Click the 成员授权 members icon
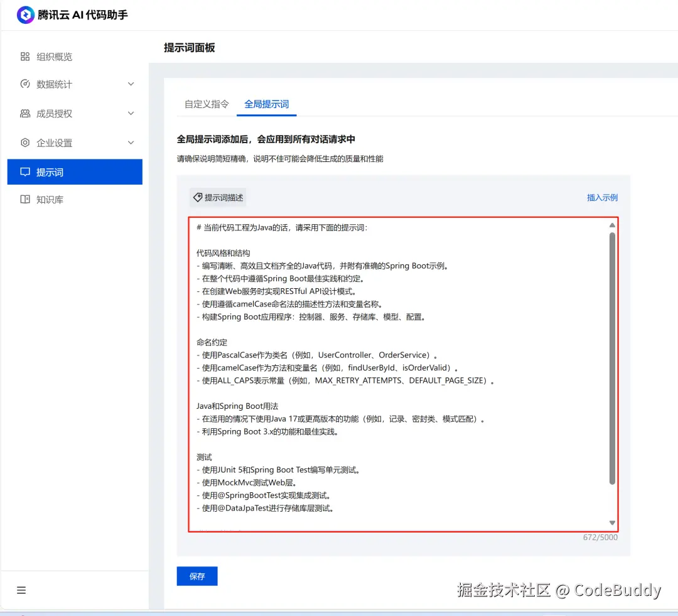The image size is (678, 616). 24,113
